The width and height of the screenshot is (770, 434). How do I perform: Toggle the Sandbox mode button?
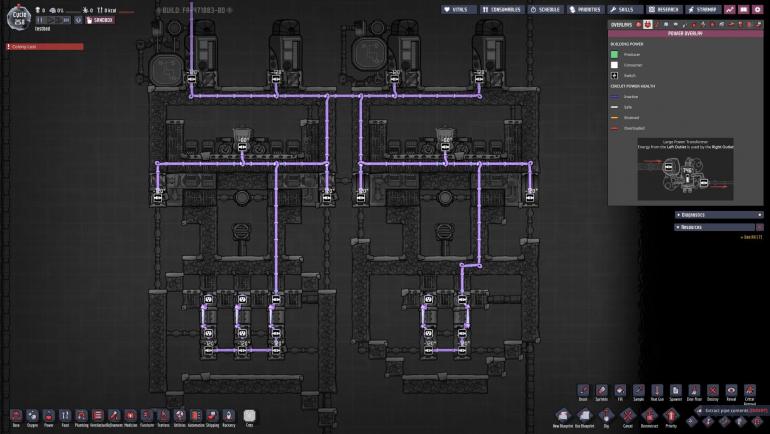(x=100, y=20)
